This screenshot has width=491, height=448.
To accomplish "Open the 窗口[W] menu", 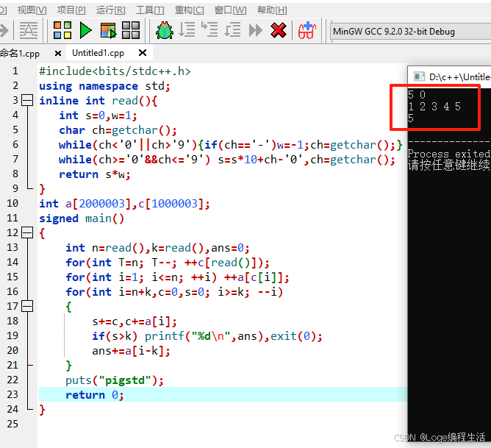I will point(230,10).
